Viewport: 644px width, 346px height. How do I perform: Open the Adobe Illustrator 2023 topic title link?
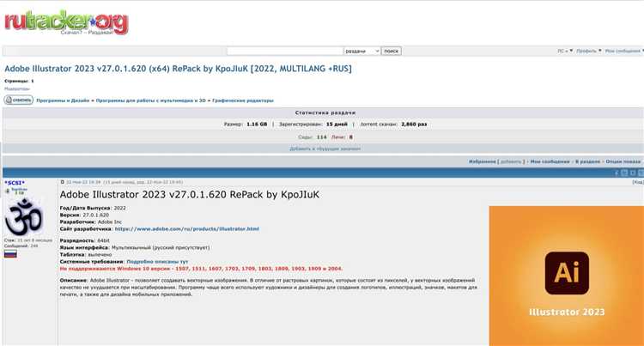178,69
